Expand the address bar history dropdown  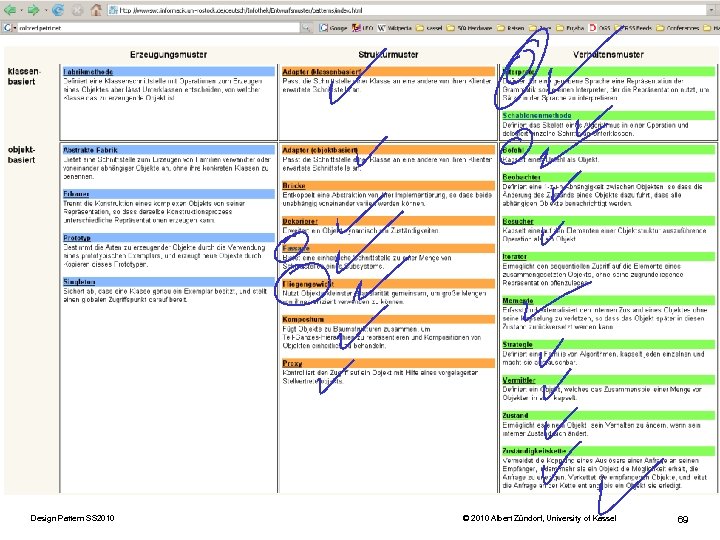711,10
